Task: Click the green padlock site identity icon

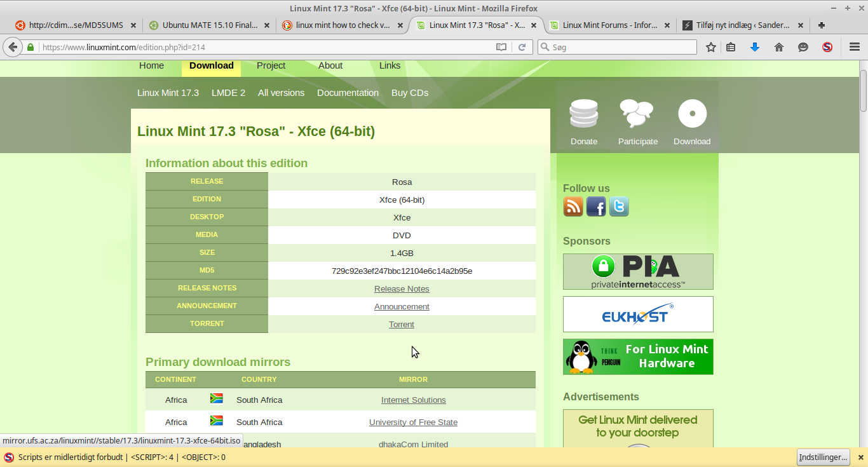Action: tap(30, 47)
